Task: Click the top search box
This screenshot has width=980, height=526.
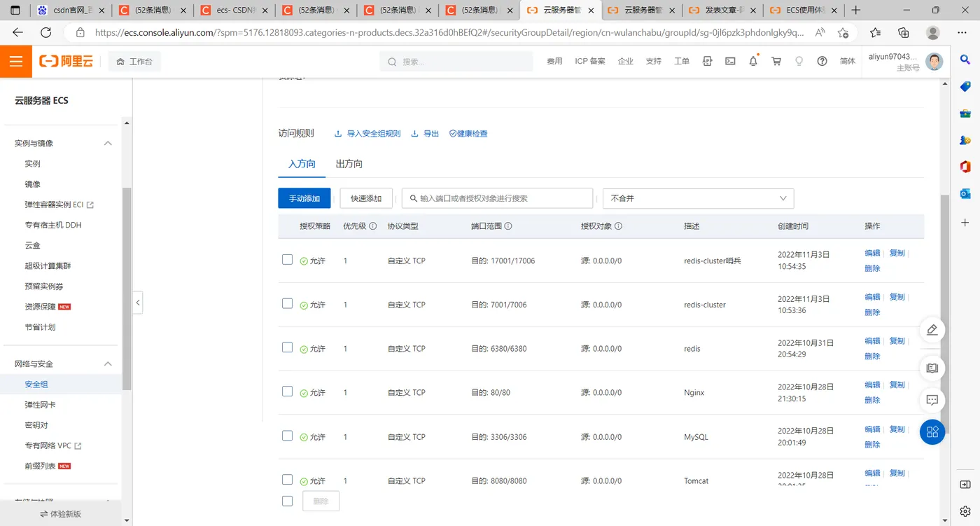Action: pos(456,62)
